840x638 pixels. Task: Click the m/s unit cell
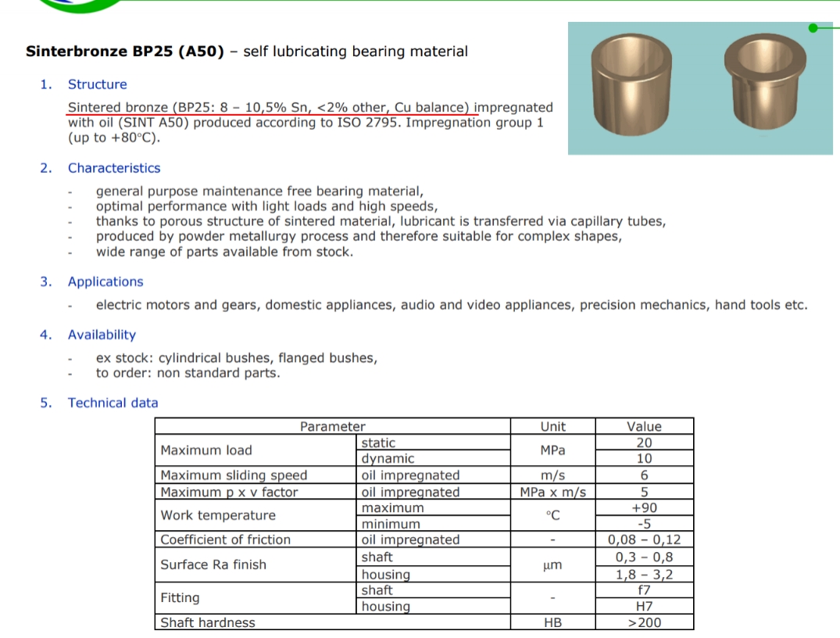coord(553,475)
